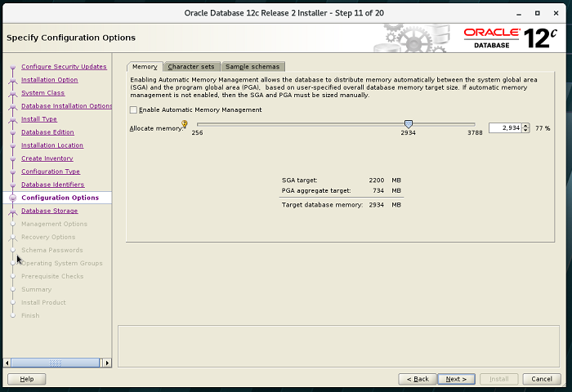Click the Allocate memory slider handle

coord(409,124)
